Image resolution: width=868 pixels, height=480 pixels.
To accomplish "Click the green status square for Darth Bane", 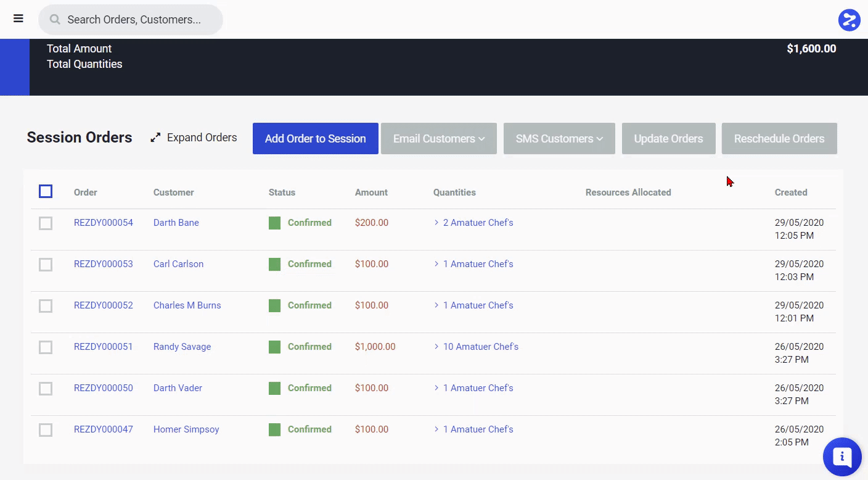I will 274,223.
